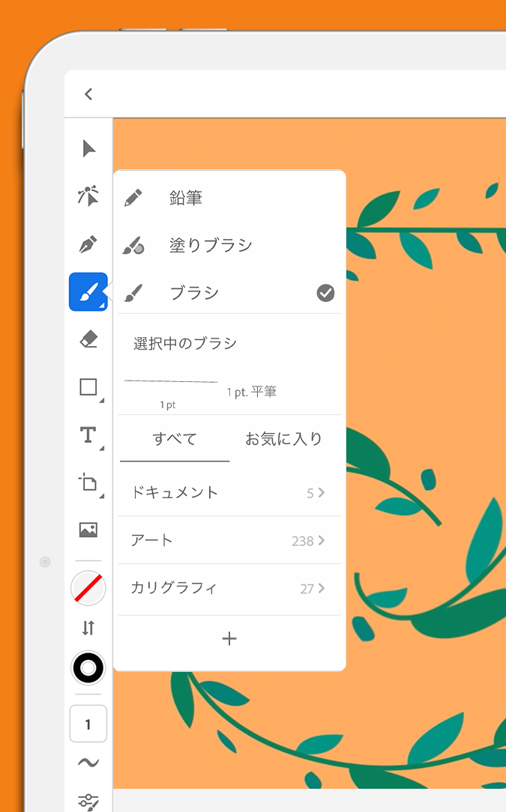
Task: Expand カリグラフィ using chevron beside 27
Action: point(322,588)
